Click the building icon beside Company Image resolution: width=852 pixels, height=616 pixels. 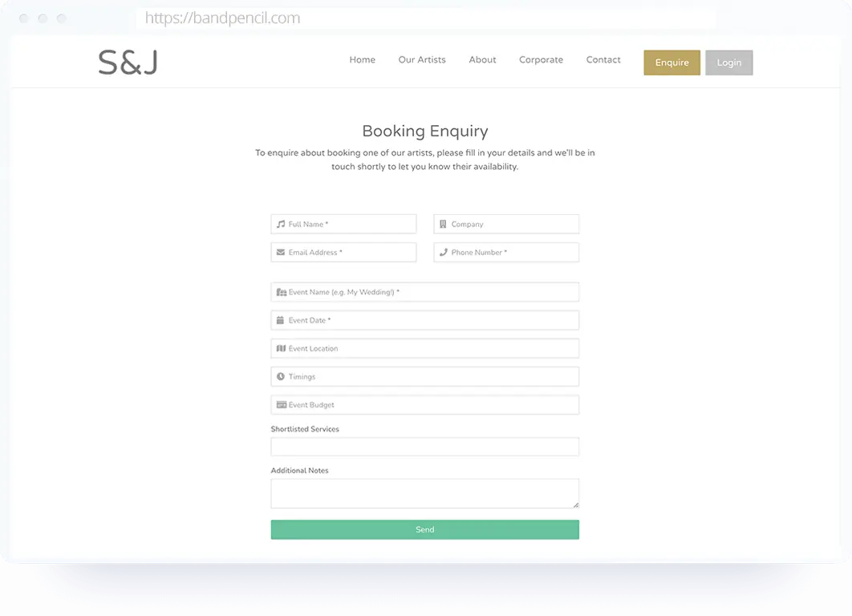click(x=444, y=224)
